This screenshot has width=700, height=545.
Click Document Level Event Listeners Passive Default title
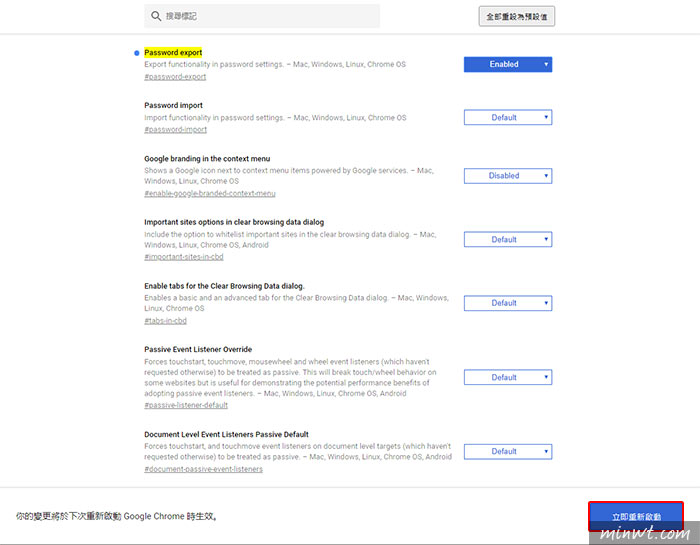pyautogui.click(x=226, y=434)
